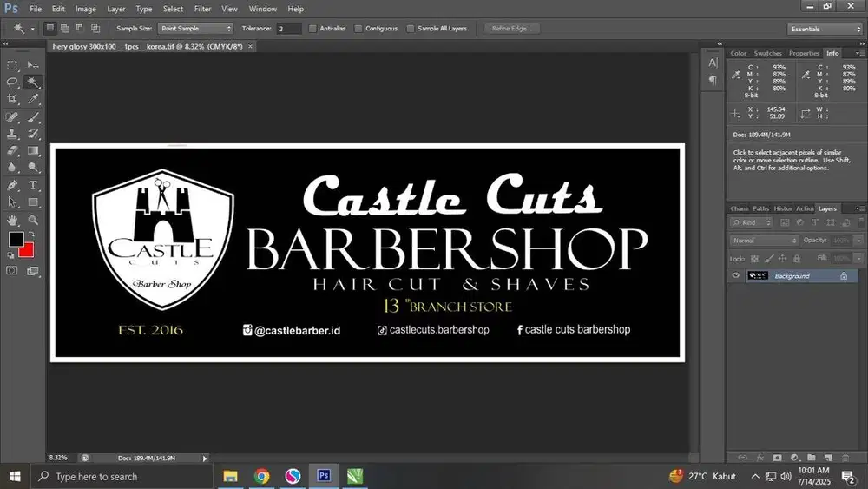Screen dimensions: 868x489
Task: Switch to the Properties tab
Action: coord(804,53)
